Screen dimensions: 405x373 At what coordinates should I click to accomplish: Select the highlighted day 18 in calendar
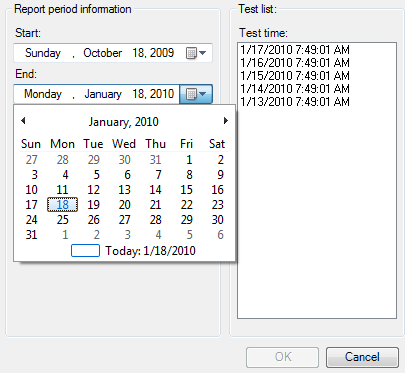click(62, 204)
